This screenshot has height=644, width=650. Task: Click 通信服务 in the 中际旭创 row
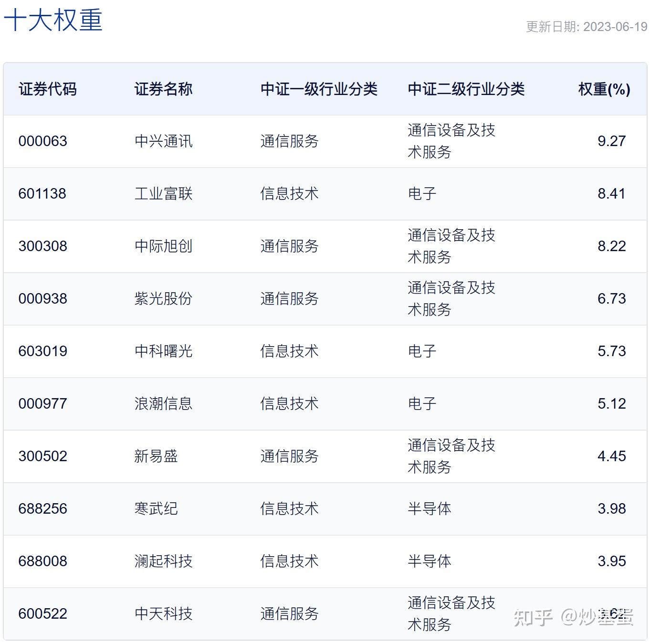coord(290,246)
